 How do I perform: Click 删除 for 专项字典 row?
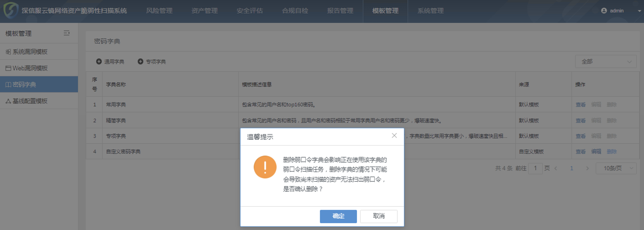click(612, 136)
